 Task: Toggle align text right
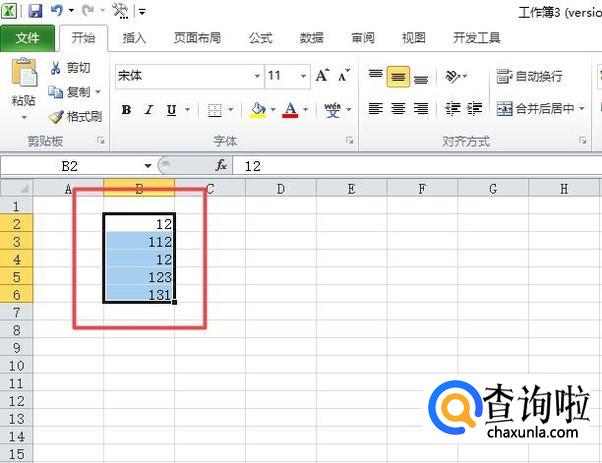(421, 109)
